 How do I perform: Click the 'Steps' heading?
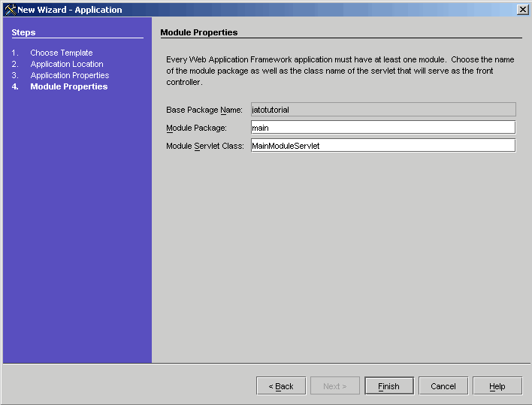click(x=23, y=32)
